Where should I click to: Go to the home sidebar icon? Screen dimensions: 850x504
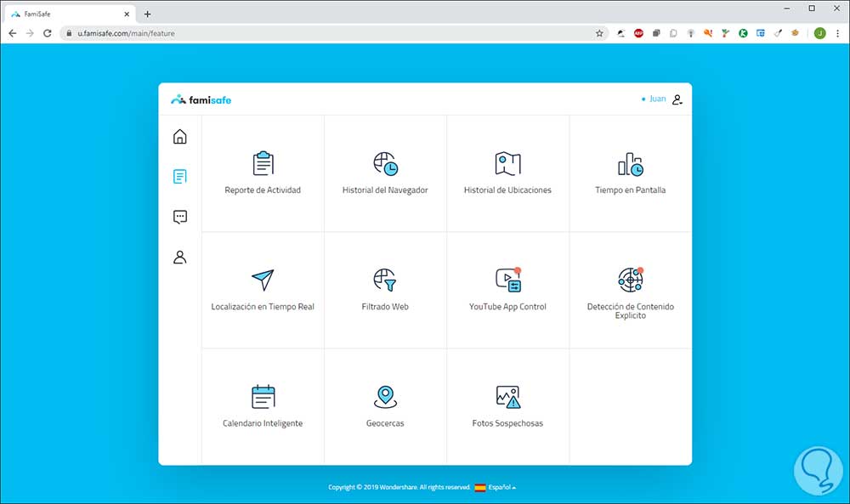tap(180, 136)
